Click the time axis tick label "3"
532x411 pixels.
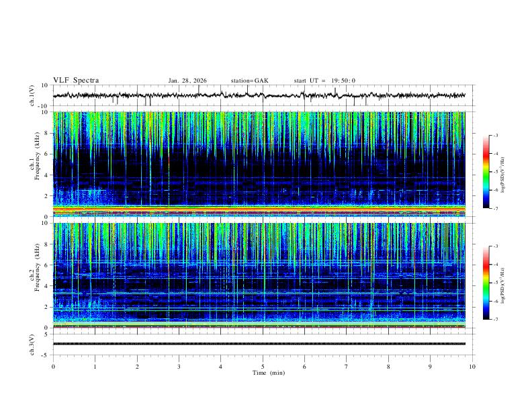click(x=179, y=367)
